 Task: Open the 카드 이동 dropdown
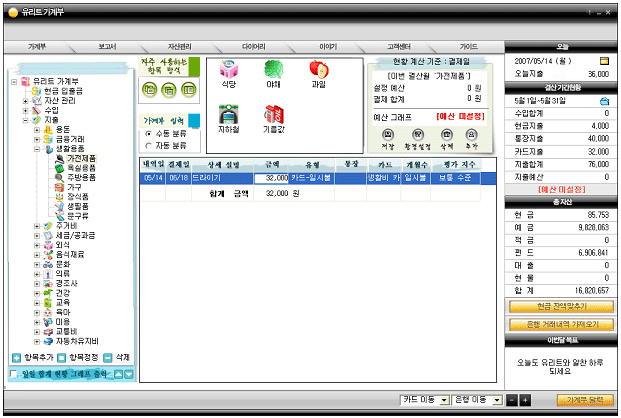coord(424,400)
